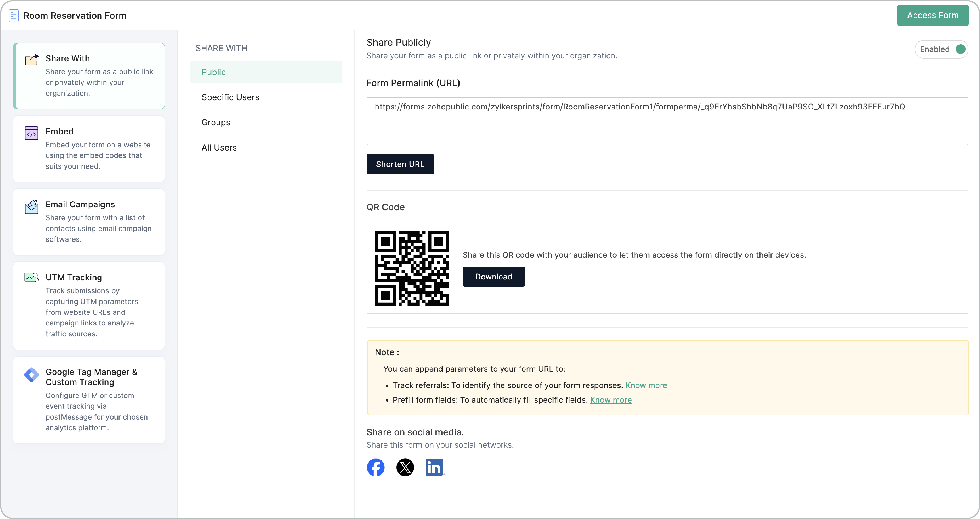The height and width of the screenshot is (519, 980).
Task: Share form on LinkedIn
Action: click(434, 467)
